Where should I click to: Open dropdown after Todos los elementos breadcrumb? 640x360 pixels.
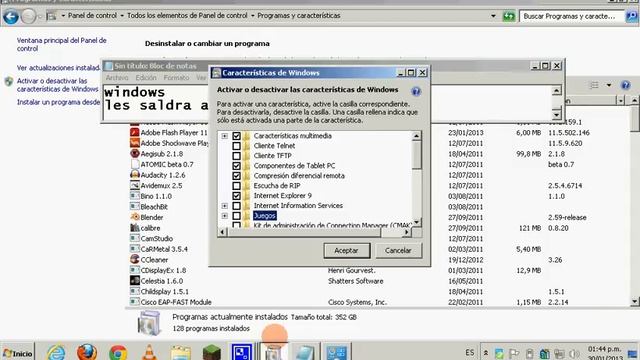252,16
